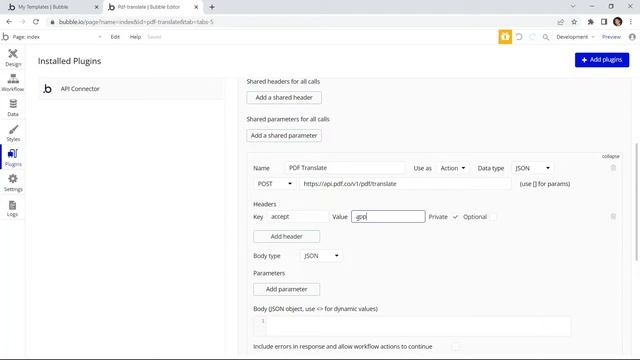Screen dimensions: 640x360
Task: Open the Help menu
Action: click(x=135, y=37)
